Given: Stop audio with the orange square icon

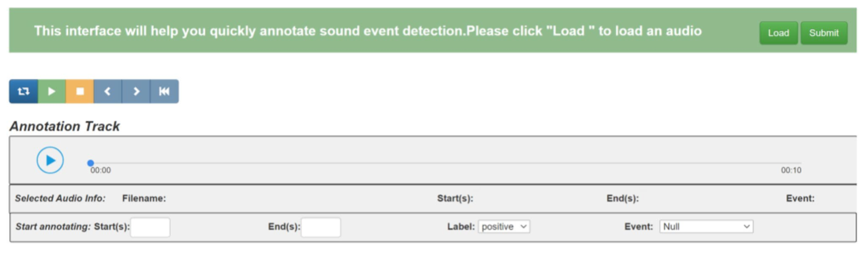Looking at the screenshot, I should 80,91.
